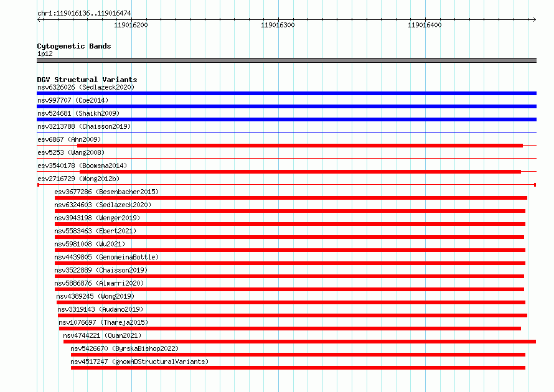Screen dimensions: 554x392
Task: Open variant nsv524681 (Shaikh2009) label
Action: point(78,113)
